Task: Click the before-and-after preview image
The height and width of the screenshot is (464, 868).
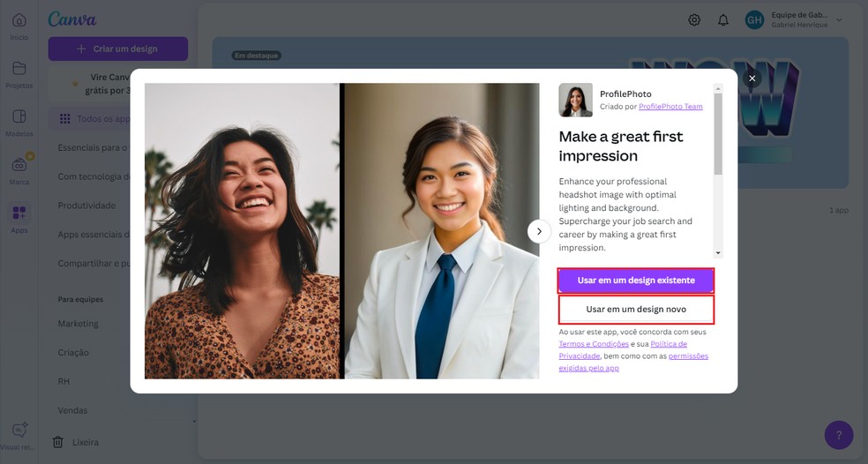Action: pyautogui.click(x=341, y=231)
